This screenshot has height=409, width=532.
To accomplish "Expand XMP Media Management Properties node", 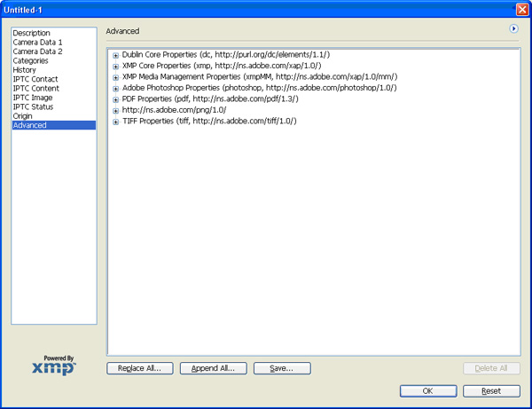I will point(116,77).
